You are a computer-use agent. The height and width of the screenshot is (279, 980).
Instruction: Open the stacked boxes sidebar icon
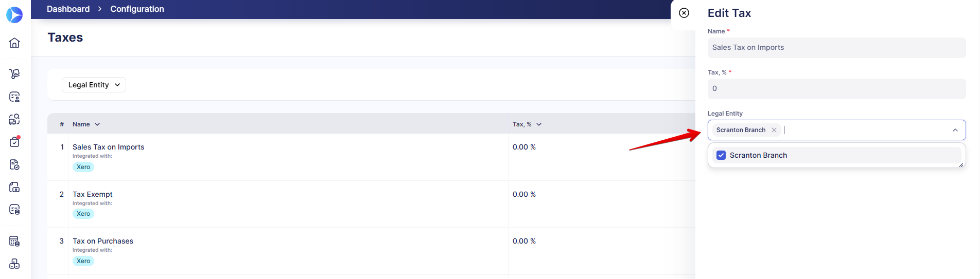(14, 264)
